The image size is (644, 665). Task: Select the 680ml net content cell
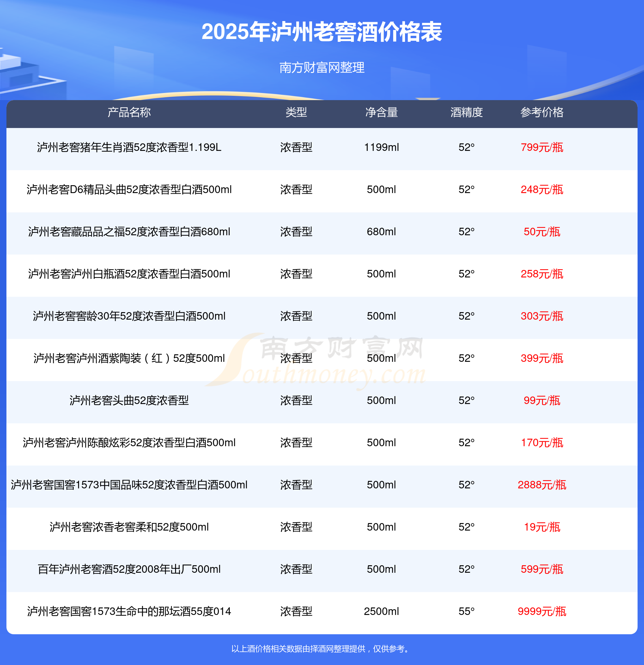tap(381, 232)
